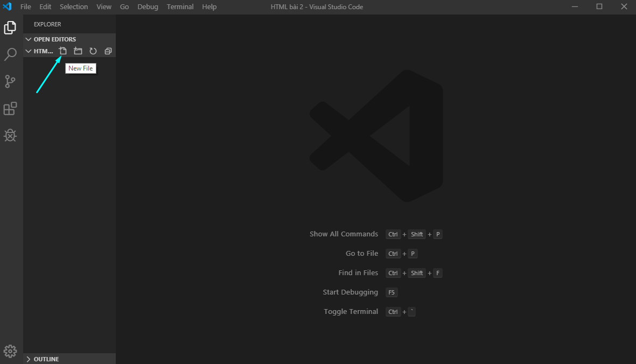The height and width of the screenshot is (364, 636).
Task: Click the New File icon in Explorer
Action: [x=63, y=51]
